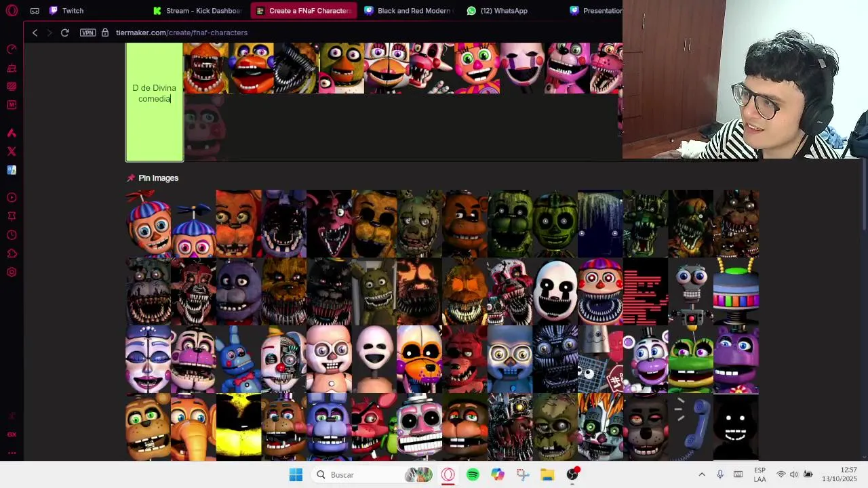Viewport: 868px width, 488px height.
Task: Select the Create a FNaF Characters tab
Action: click(303, 11)
